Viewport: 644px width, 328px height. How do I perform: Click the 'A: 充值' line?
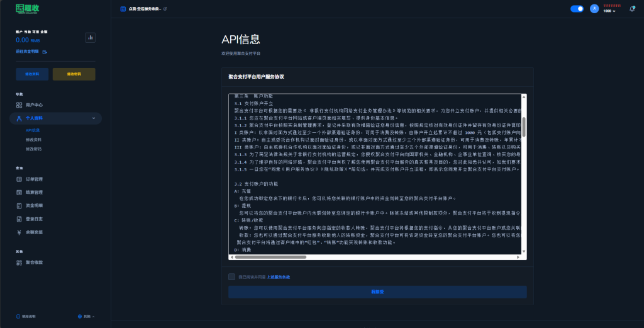[x=242, y=191]
